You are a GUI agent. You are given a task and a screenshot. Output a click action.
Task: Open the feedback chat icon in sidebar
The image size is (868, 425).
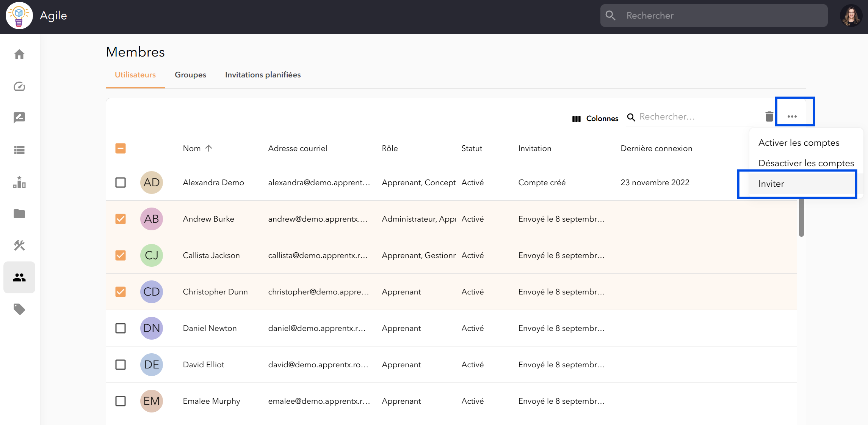(x=19, y=118)
